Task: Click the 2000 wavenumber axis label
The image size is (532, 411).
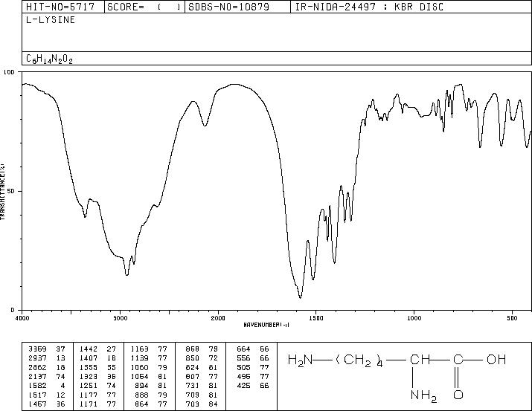Action: tap(218, 318)
